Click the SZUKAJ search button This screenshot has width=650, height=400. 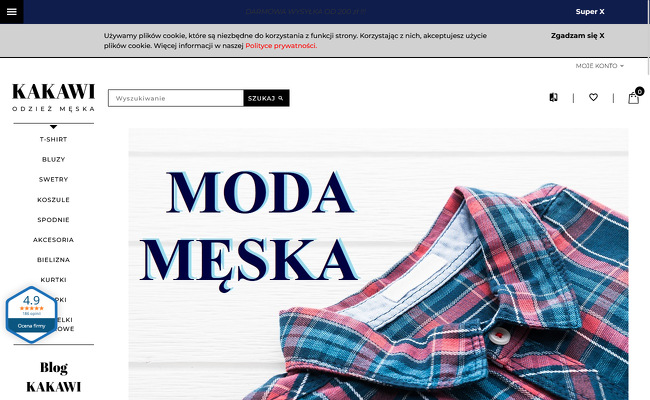(x=266, y=98)
